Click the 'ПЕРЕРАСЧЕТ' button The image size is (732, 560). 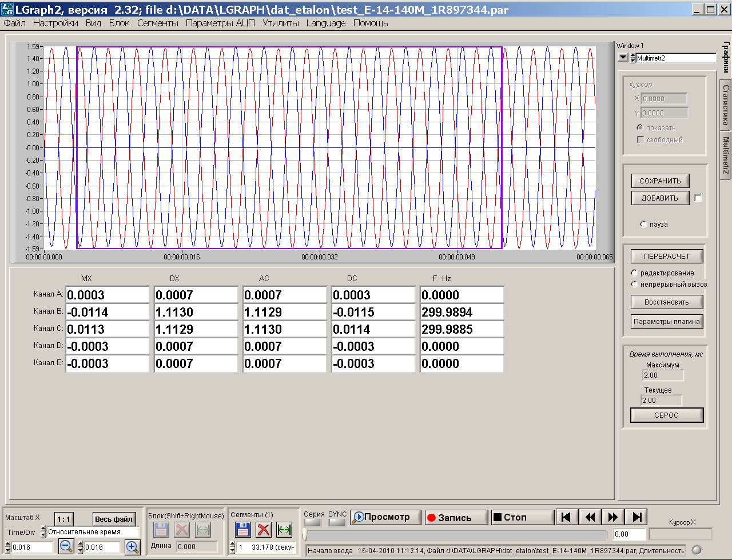click(x=666, y=256)
